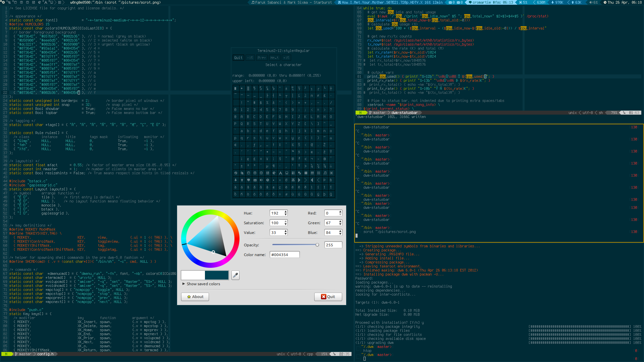The height and width of the screenshot is (362, 644).
Task: Pick a color with the eyedropper tool
Action: click(x=235, y=275)
